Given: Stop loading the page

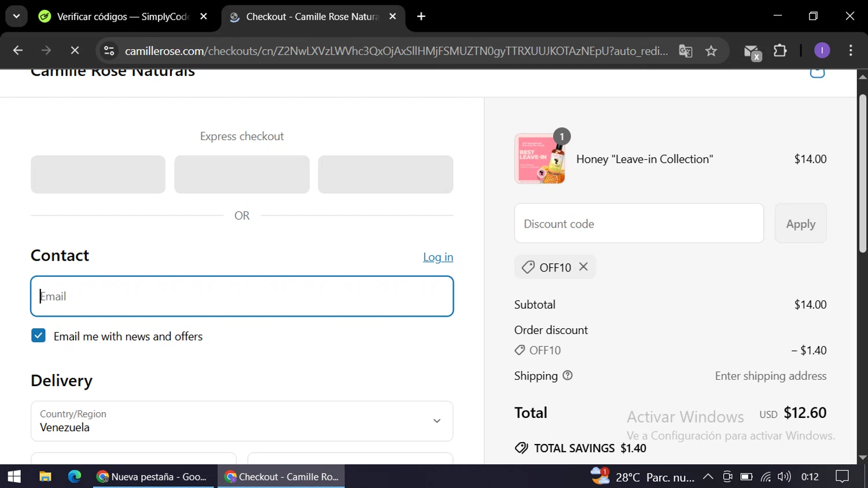Looking at the screenshot, I should click(75, 51).
